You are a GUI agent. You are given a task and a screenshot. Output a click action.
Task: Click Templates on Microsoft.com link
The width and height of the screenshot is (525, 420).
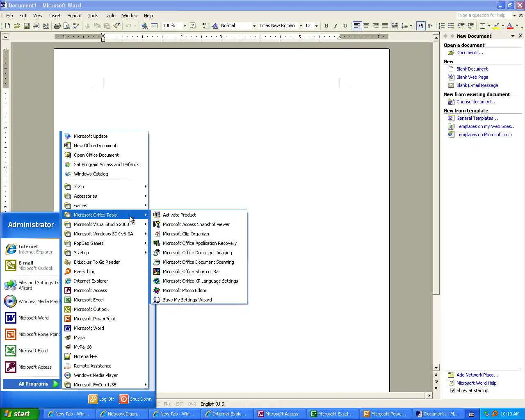(x=484, y=135)
